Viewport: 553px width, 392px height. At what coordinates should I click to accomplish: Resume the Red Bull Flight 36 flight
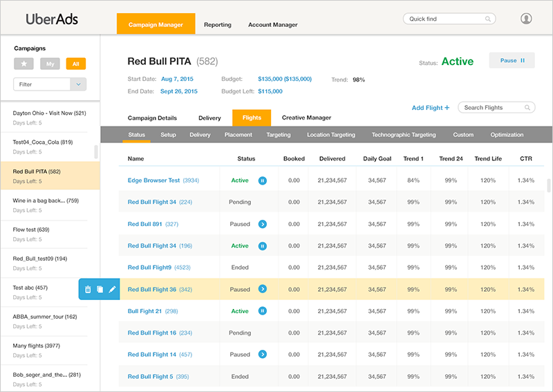tap(263, 289)
